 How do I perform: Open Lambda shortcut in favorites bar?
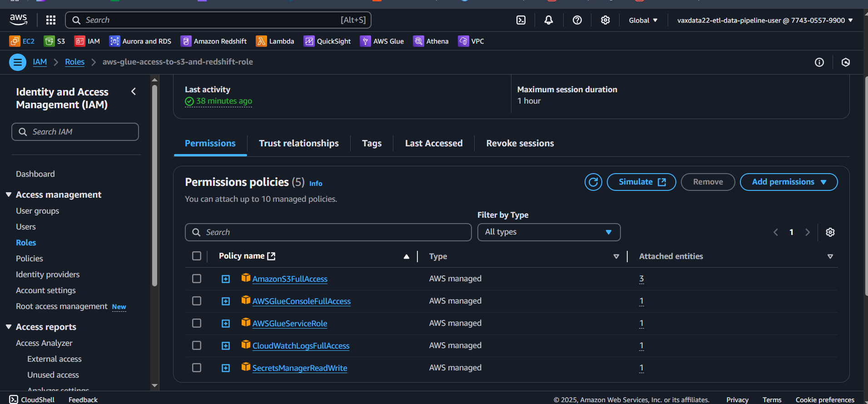coord(275,41)
